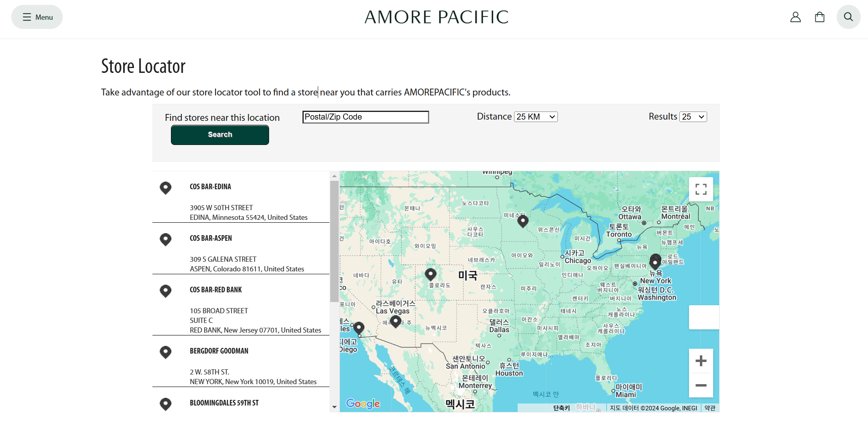Click the store list scrollbar thumb

pos(334,241)
